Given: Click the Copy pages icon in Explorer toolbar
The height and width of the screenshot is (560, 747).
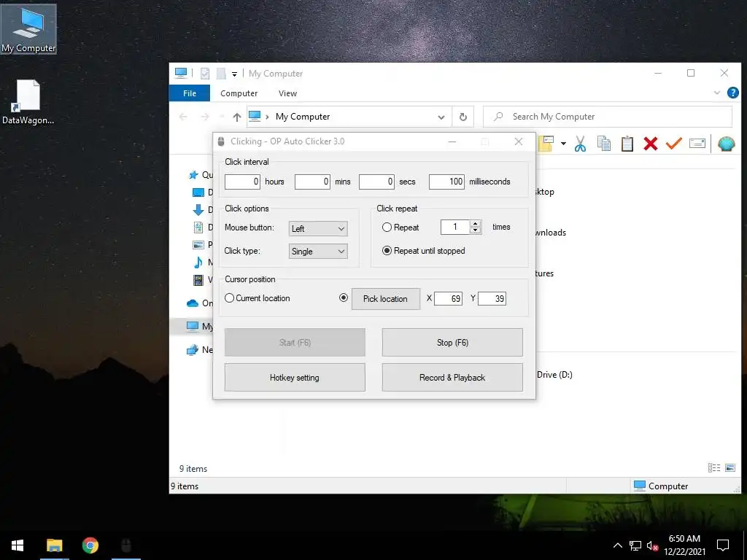Looking at the screenshot, I should click(x=603, y=144).
